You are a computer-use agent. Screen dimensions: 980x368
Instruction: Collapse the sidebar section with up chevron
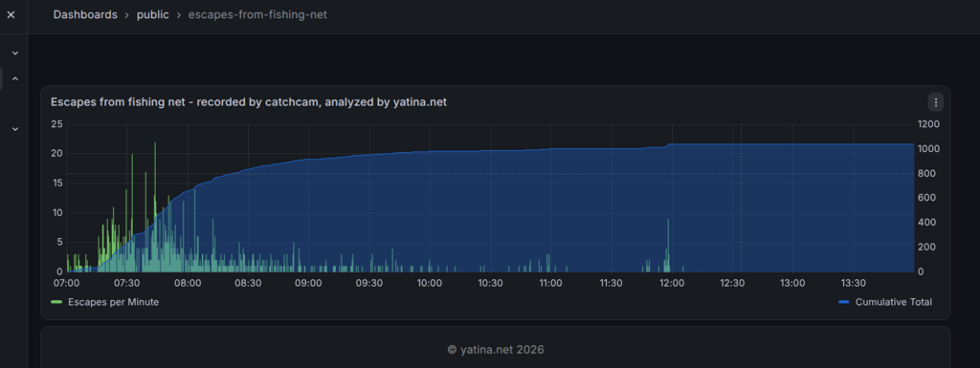point(15,79)
